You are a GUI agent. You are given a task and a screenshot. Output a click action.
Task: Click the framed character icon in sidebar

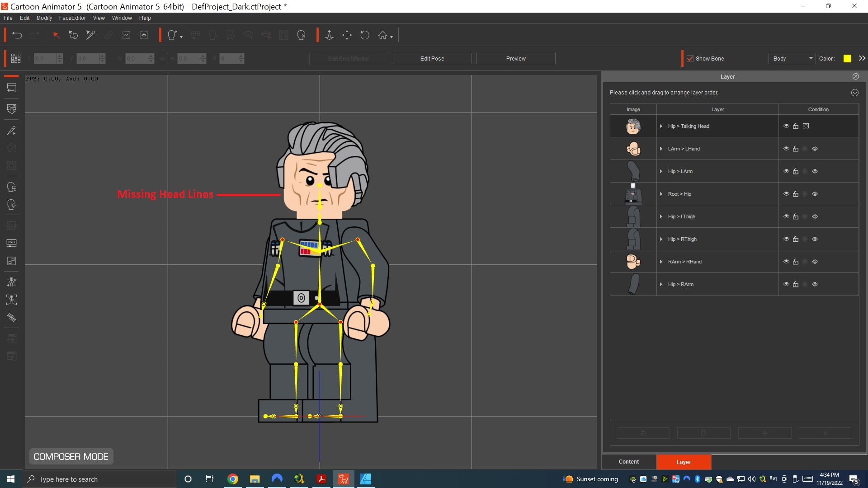coord(12,300)
